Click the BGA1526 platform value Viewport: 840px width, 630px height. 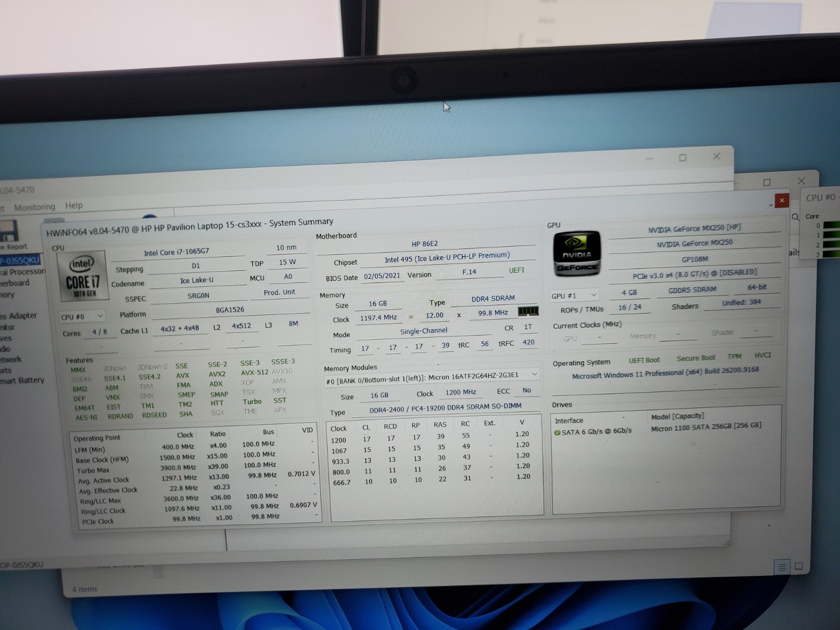pyautogui.click(x=230, y=310)
